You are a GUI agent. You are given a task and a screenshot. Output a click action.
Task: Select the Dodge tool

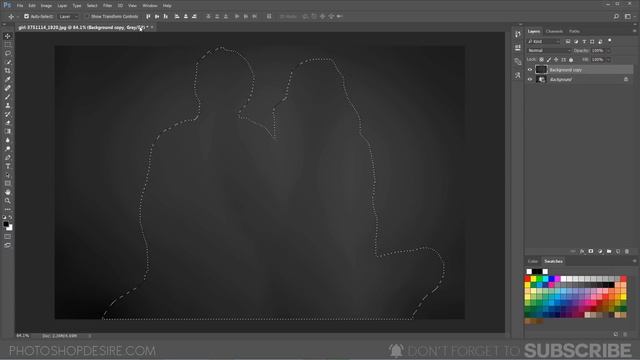click(x=8, y=149)
